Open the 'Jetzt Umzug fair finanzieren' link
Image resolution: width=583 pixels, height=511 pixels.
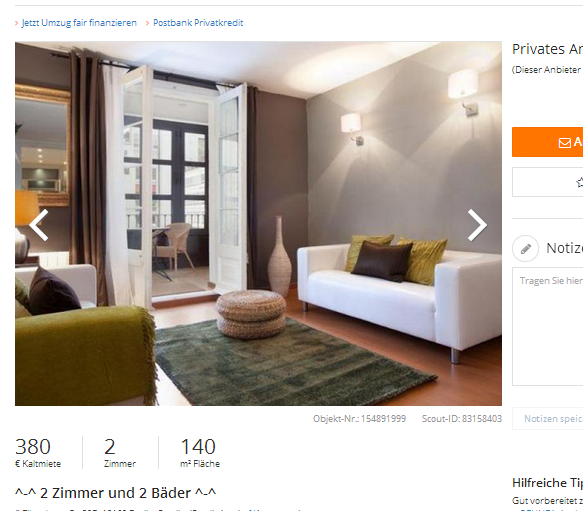(x=79, y=23)
